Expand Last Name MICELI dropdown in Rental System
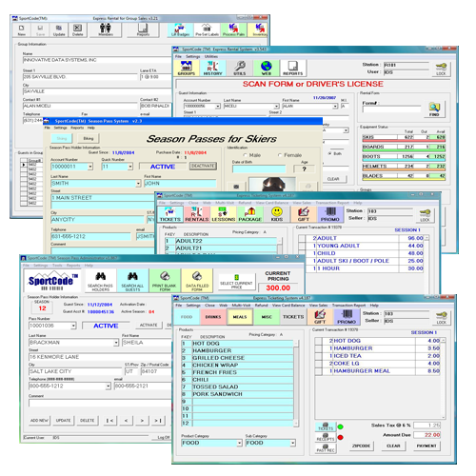This screenshot has height=476, width=476. tap(276, 107)
